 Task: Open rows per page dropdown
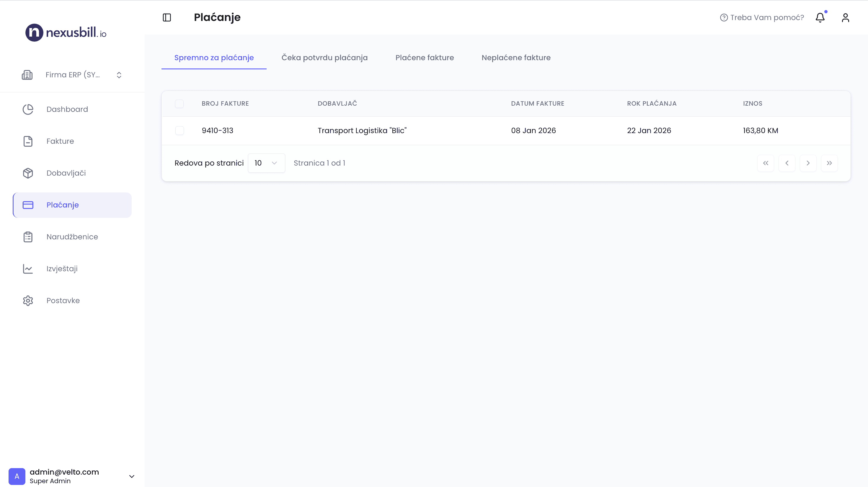tap(266, 163)
